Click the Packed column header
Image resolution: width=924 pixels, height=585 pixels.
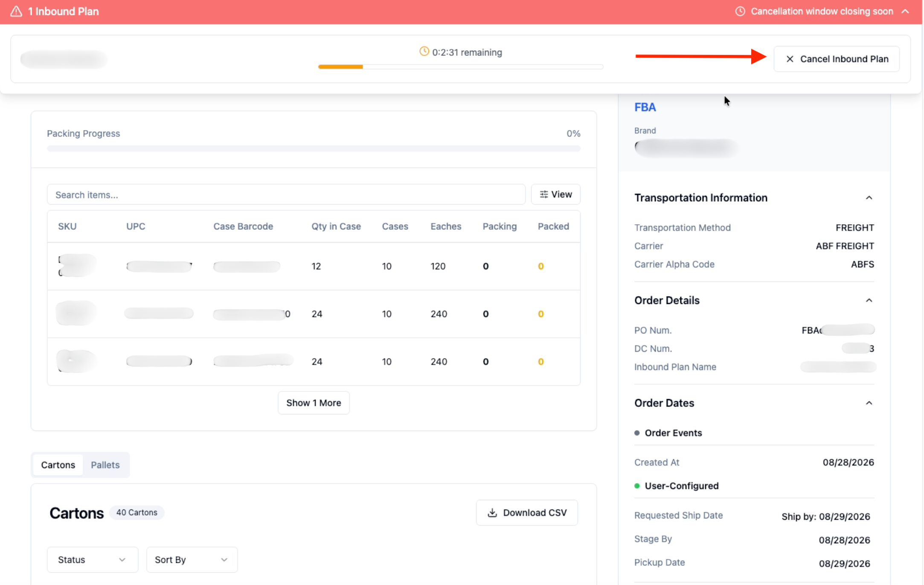coord(553,226)
